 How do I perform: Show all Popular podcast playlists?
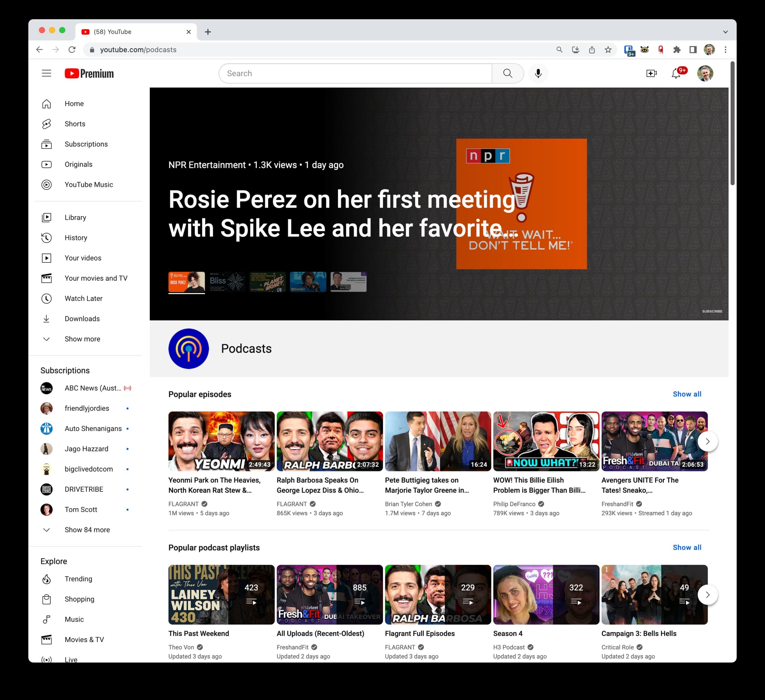[687, 547]
